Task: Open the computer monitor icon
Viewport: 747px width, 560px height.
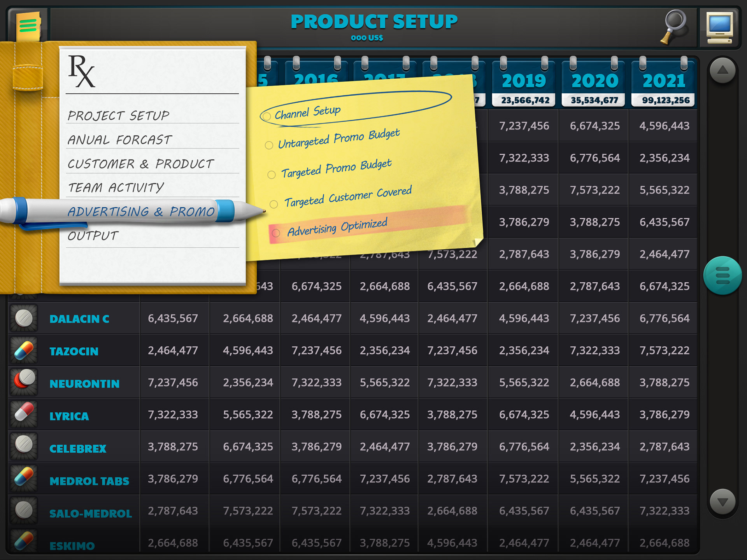Action: pos(720,28)
